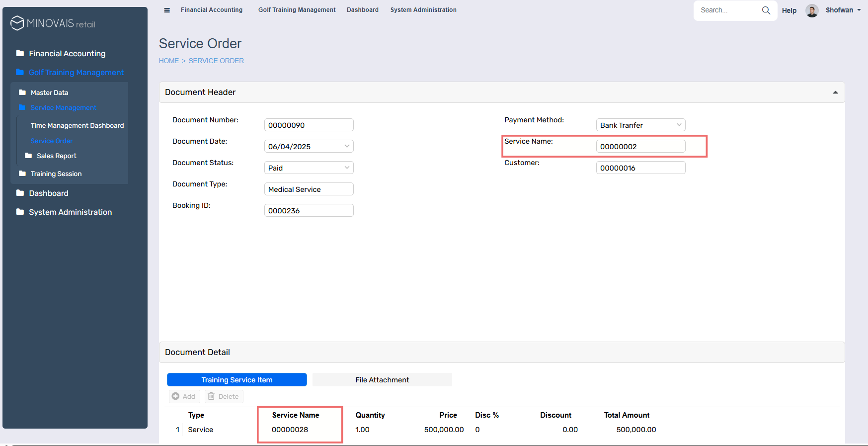The height and width of the screenshot is (446, 868).
Task: Click the Service Management folder icon
Action: pos(22,107)
